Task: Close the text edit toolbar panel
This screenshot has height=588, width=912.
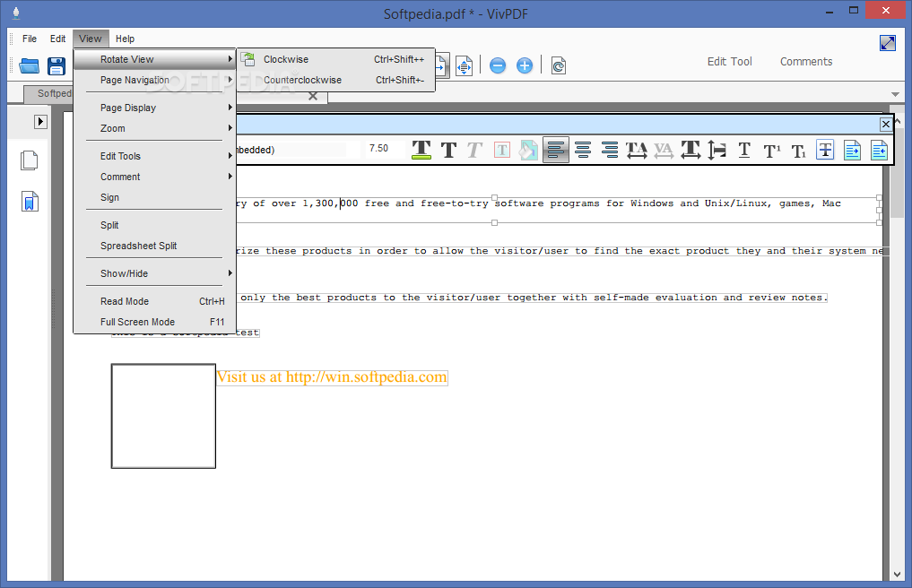Action: point(885,124)
